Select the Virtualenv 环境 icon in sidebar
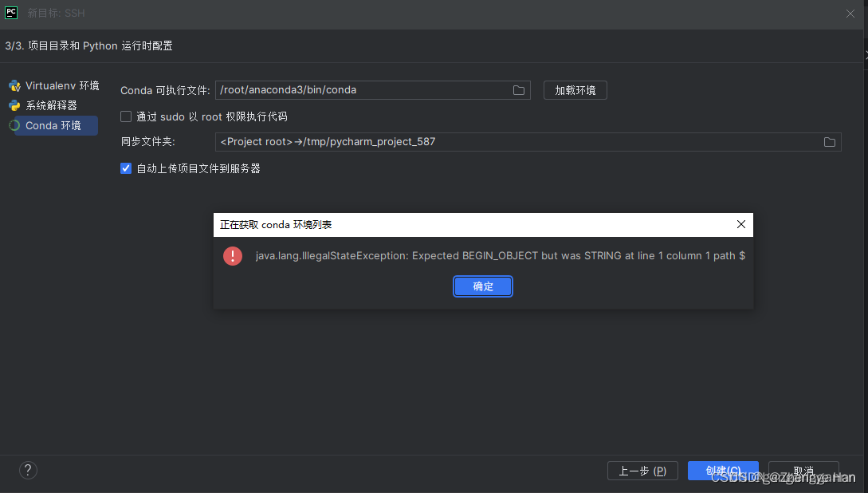 pyautogui.click(x=14, y=85)
